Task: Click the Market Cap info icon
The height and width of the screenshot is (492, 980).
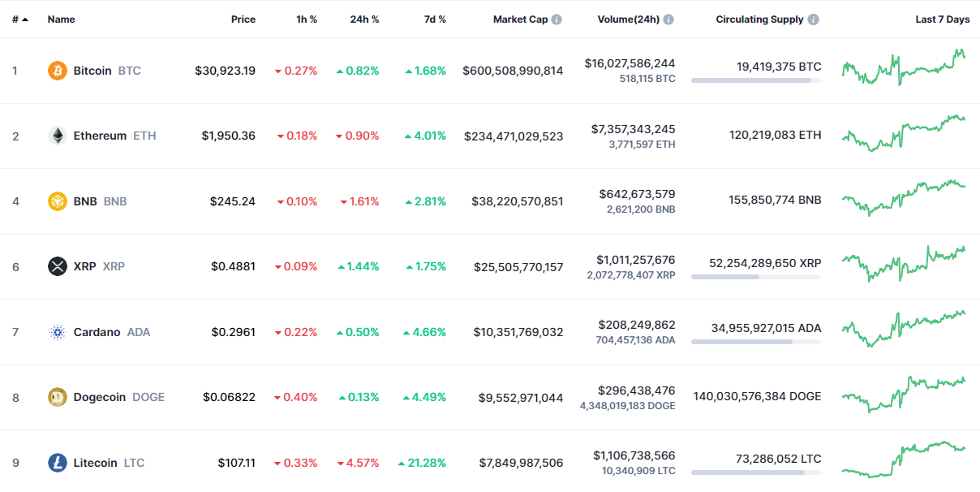Action: (557, 19)
